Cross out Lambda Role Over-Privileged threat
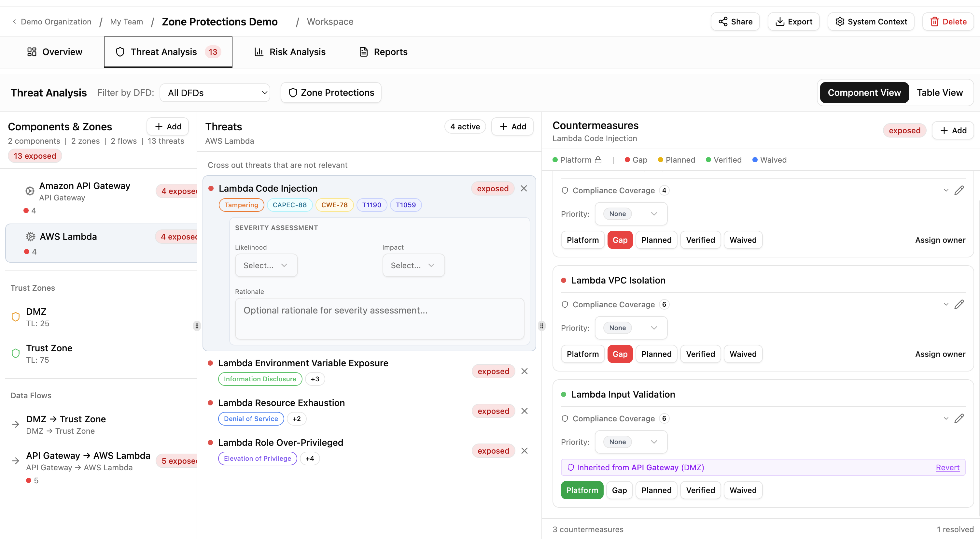The height and width of the screenshot is (539, 980). point(524,451)
